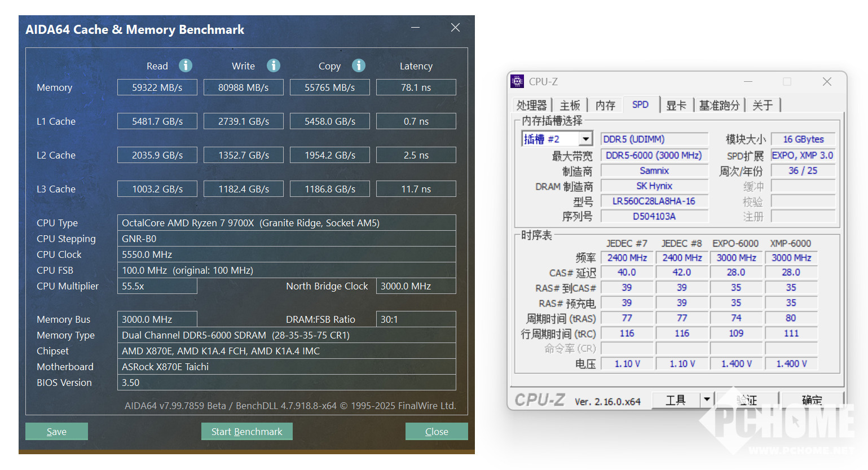The width and height of the screenshot is (868, 470).
Task: Minimize the CPU-Z window
Action: pos(748,82)
